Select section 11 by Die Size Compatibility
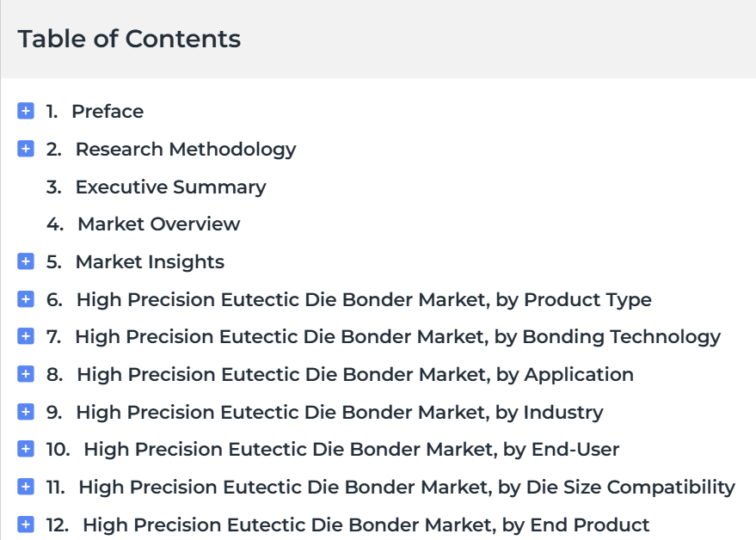 407,488
